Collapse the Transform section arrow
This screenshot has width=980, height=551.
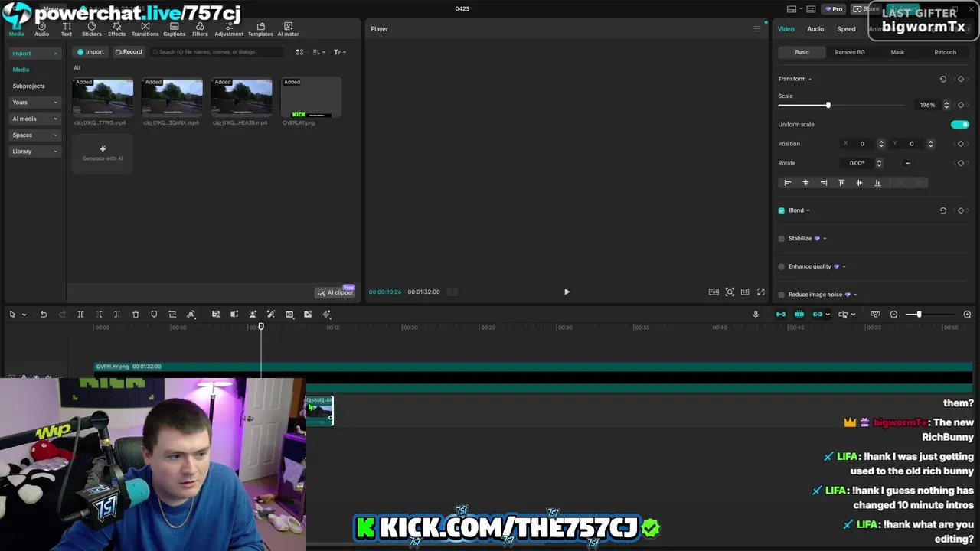pos(809,79)
